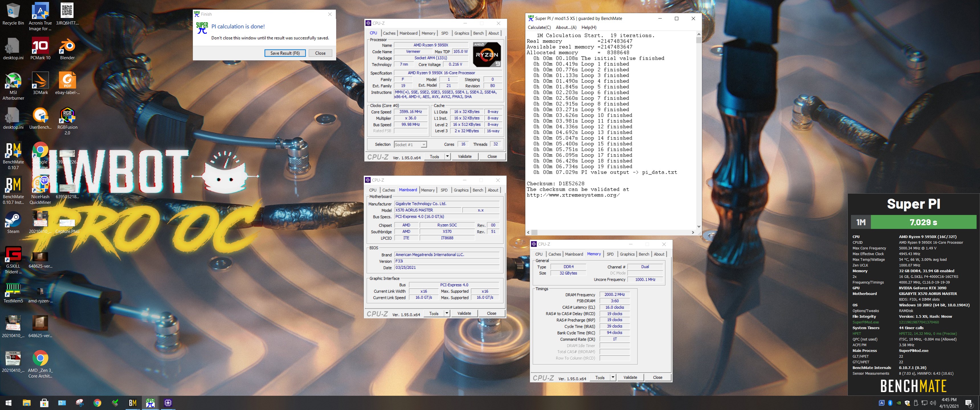
Task: Launch Blender from the desktop
Action: [x=67, y=49]
